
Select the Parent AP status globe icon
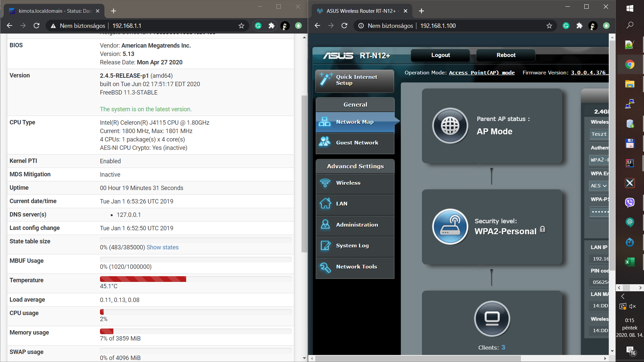pyautogui.click(x=450, y=126)
